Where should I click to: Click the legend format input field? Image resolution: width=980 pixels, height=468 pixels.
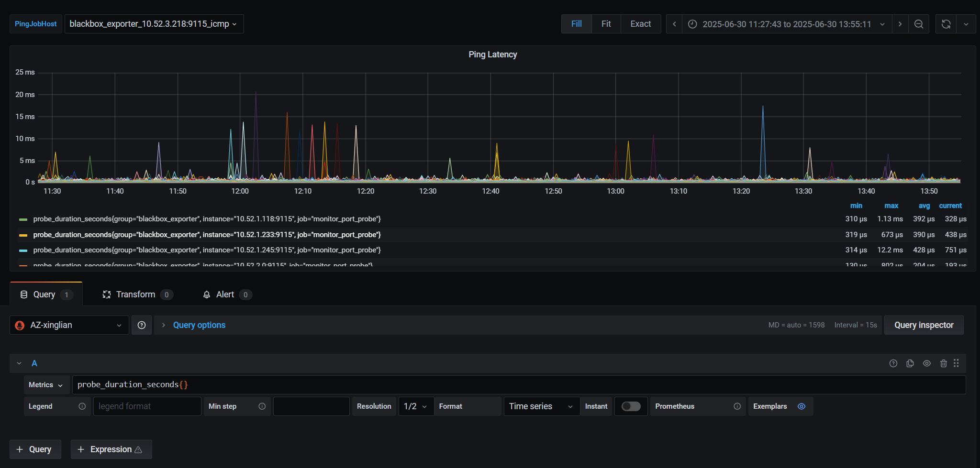(x=147, y=406)
